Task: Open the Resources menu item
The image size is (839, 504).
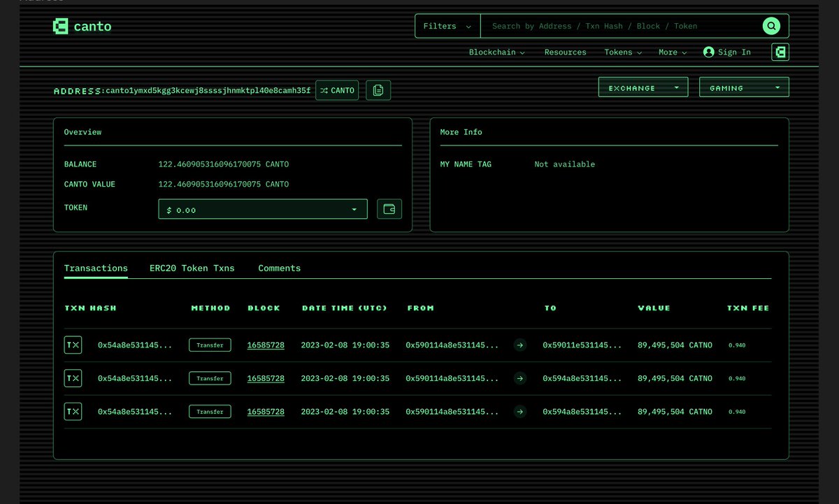Action: [566, 52]
